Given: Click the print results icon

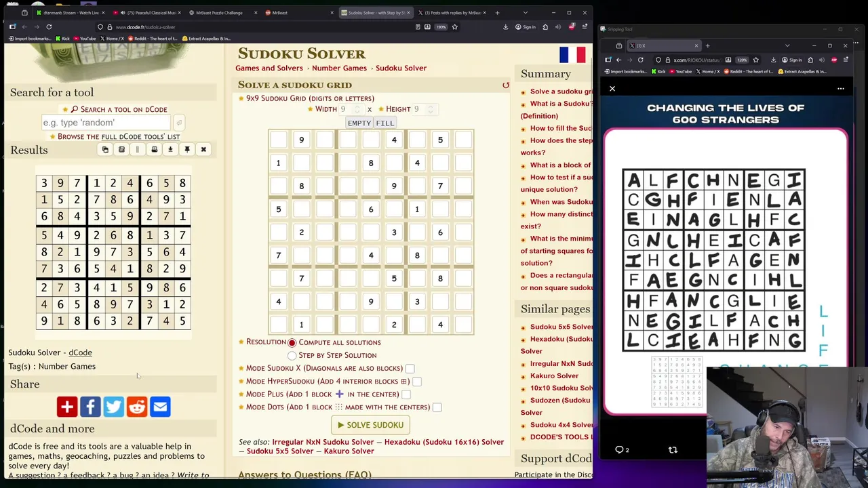Looking at the screenshot, I should click(154, 150).
